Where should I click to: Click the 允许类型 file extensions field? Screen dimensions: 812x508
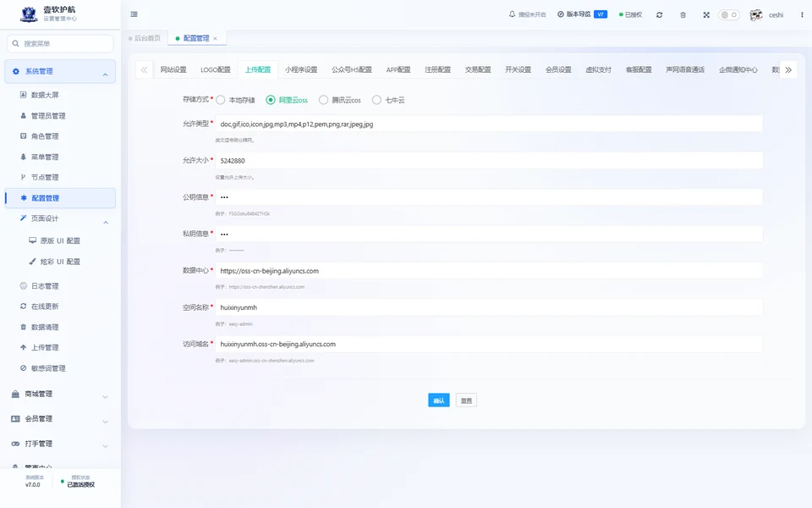pyautogui.click(x=489, y=124)
